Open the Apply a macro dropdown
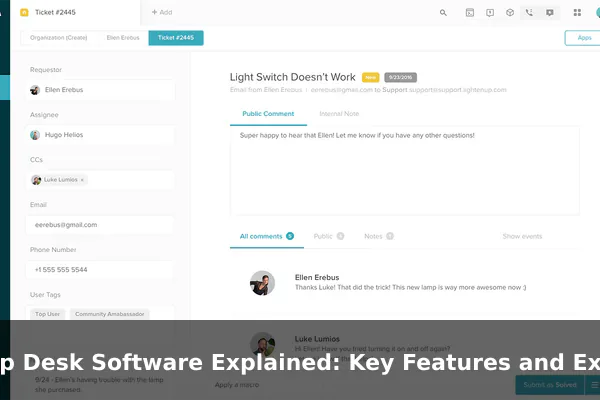This screenshot has width=600, height=400. coord(237,385)
